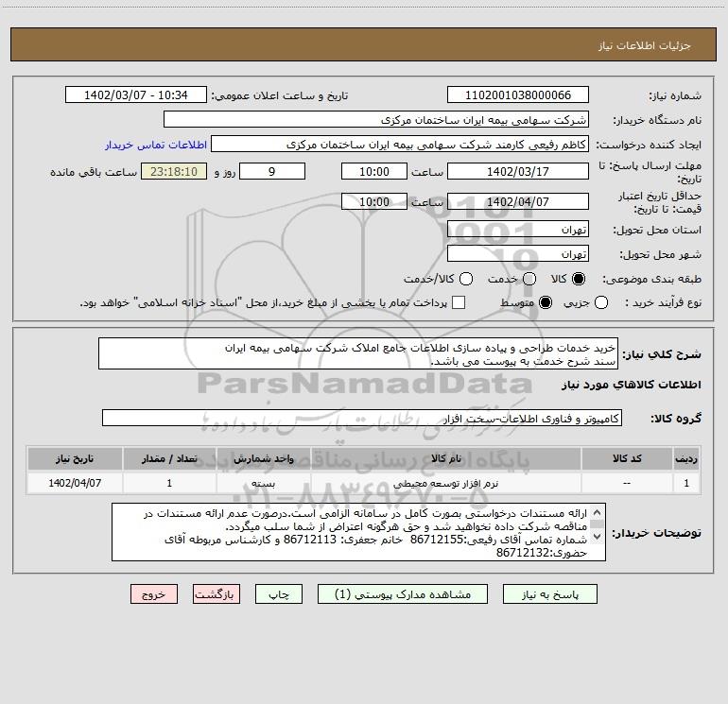Click the پاسخ به نیاز button

pyautogui.click(x=549, y=594)
